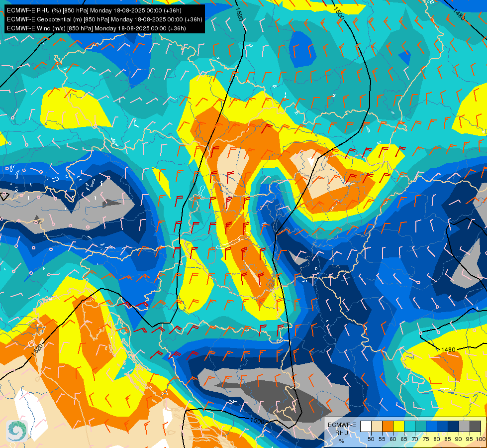Viewport: 487px width, 448px height.
Task: Click the 1480 contour label over the yellow area
Action: click(448, 350)
